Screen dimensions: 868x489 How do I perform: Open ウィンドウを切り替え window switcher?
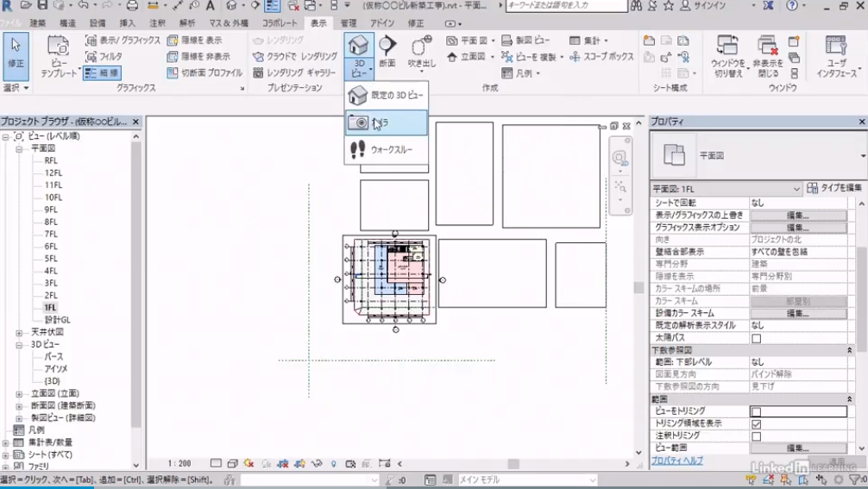click(x=726, y=56)
